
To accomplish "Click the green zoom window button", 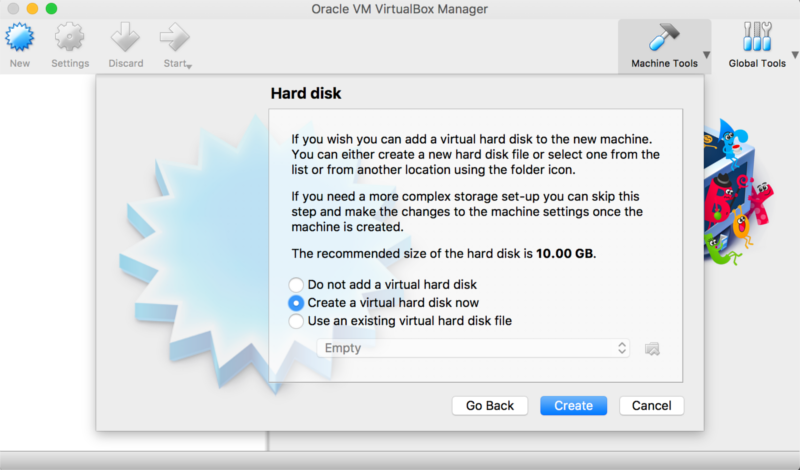I will 52,9.
